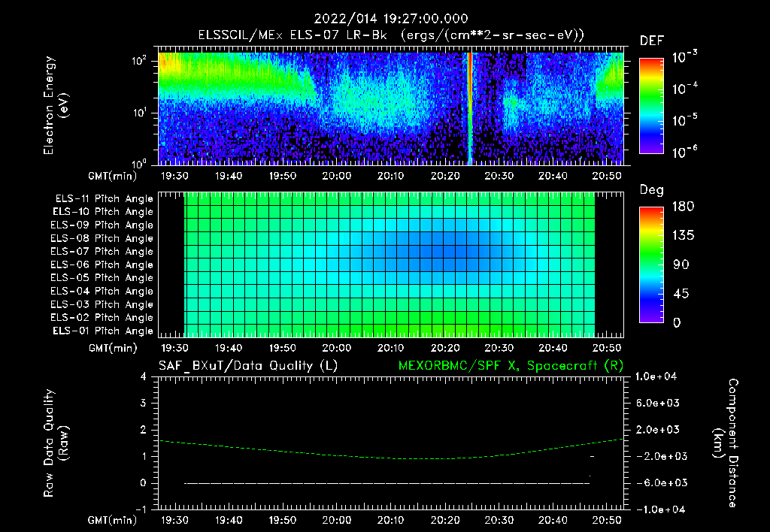The width and height of the screenshot is (770, 532).
Task: Click the SAF_BXuT/Data Quality (L) label
Action: tap(248, 366)
